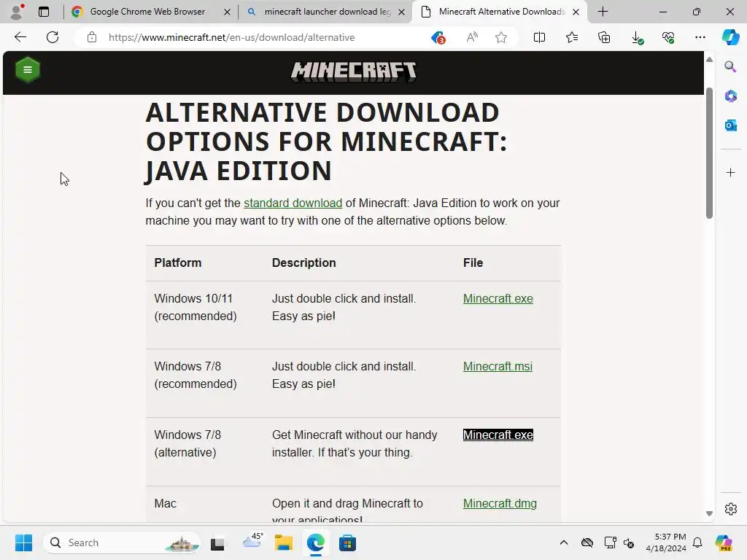The width and height of the screenshot is (747, 560).
Task: Follow the standard download link
Action: (x=293, y=203)
